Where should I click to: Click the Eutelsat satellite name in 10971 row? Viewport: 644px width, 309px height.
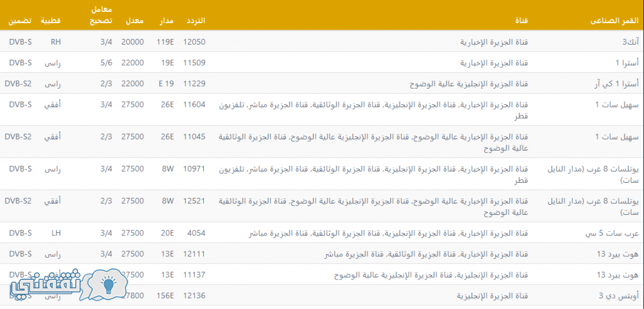pos(594,175)
